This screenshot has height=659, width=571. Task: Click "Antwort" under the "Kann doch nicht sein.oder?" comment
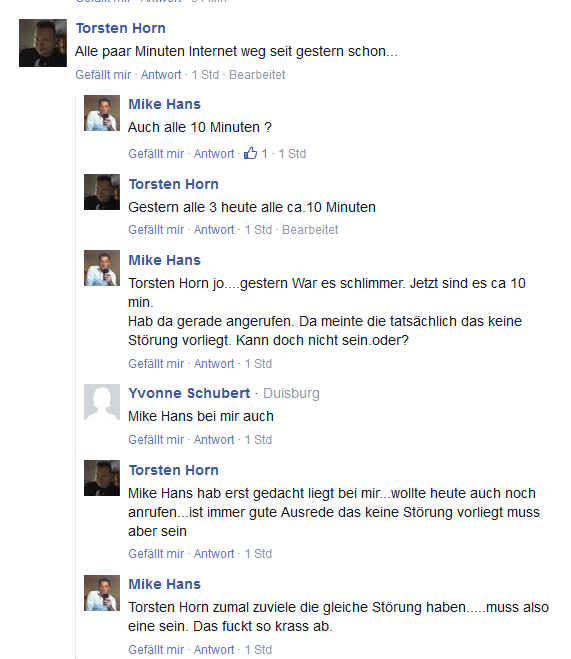(214, 364)
